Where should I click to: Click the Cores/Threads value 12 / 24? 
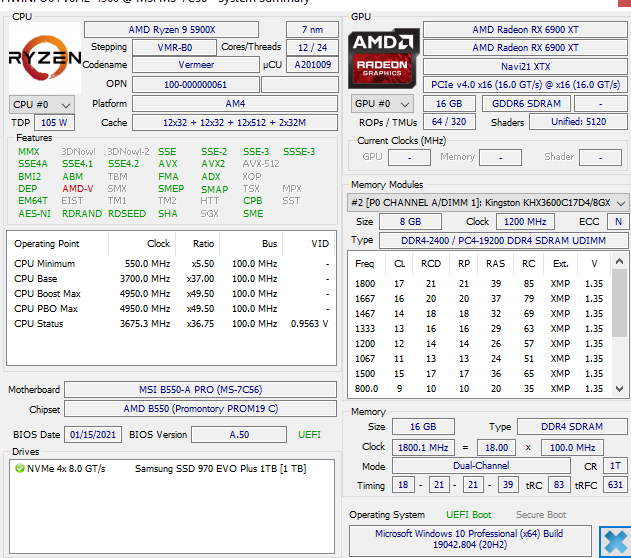tap(312, 47)
